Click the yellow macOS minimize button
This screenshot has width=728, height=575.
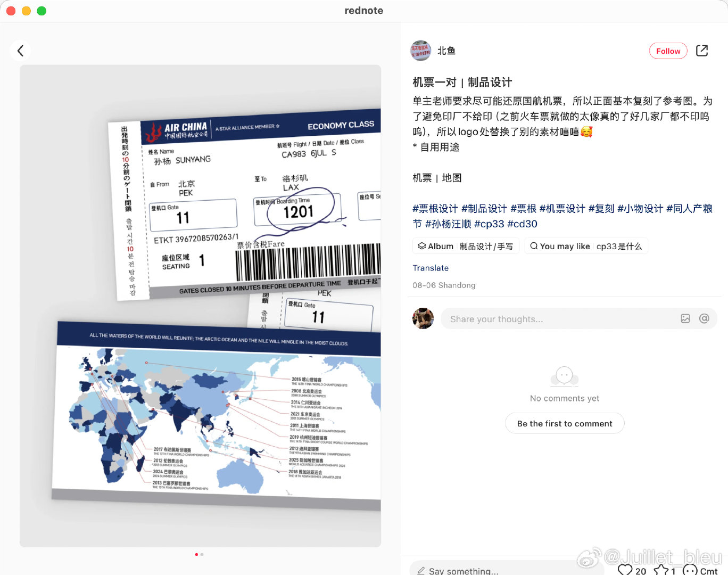(x=26, y=11)
